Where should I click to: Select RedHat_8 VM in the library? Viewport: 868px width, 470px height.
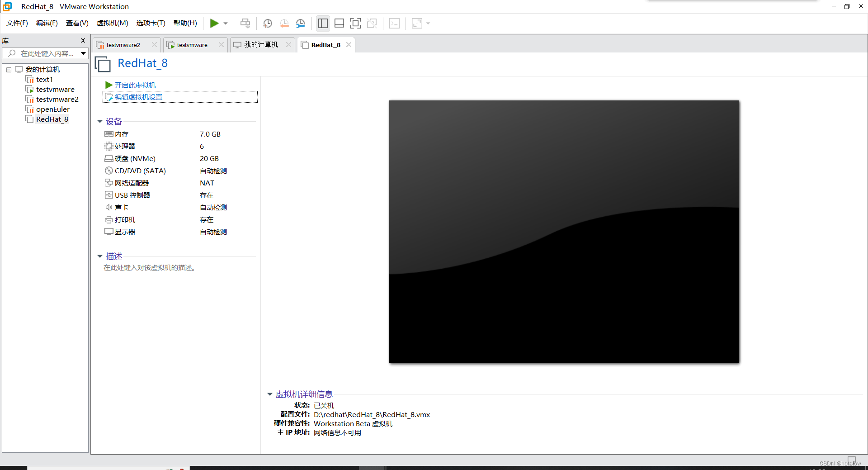[x=52, y=119]
